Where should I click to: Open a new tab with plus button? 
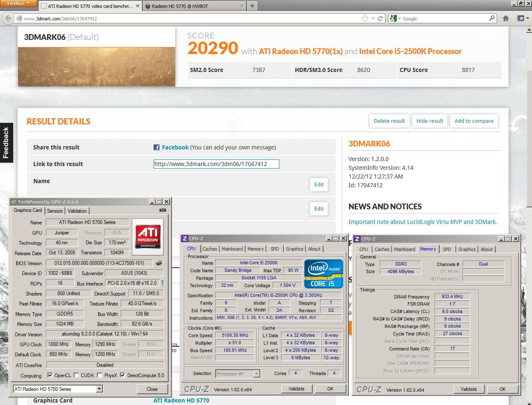[x=252, y=6]
